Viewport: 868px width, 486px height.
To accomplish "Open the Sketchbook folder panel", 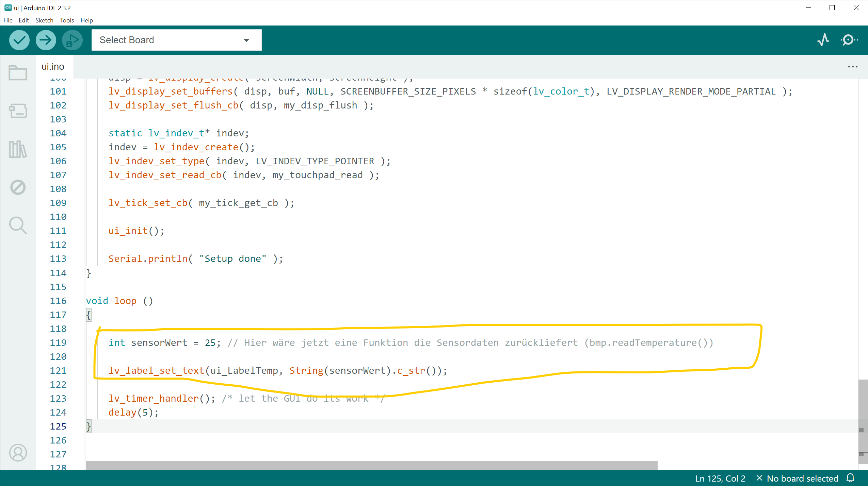I will coord(18,72).
